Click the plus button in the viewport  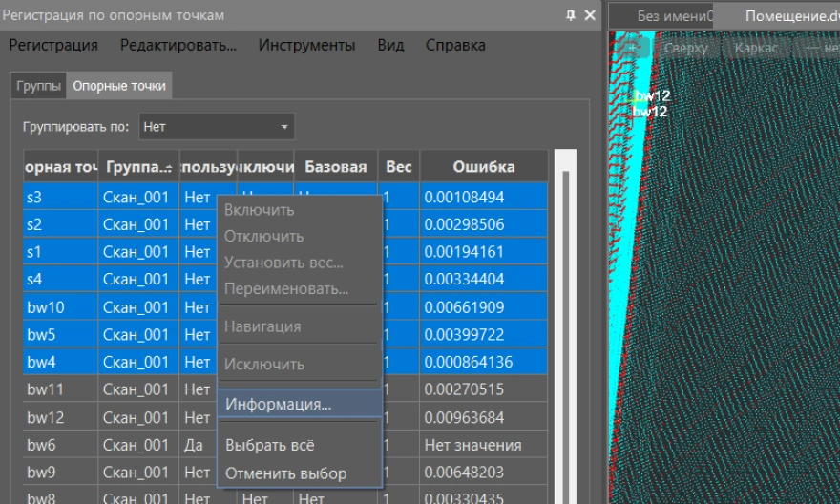pyautogui.click(x=632, y=48)
